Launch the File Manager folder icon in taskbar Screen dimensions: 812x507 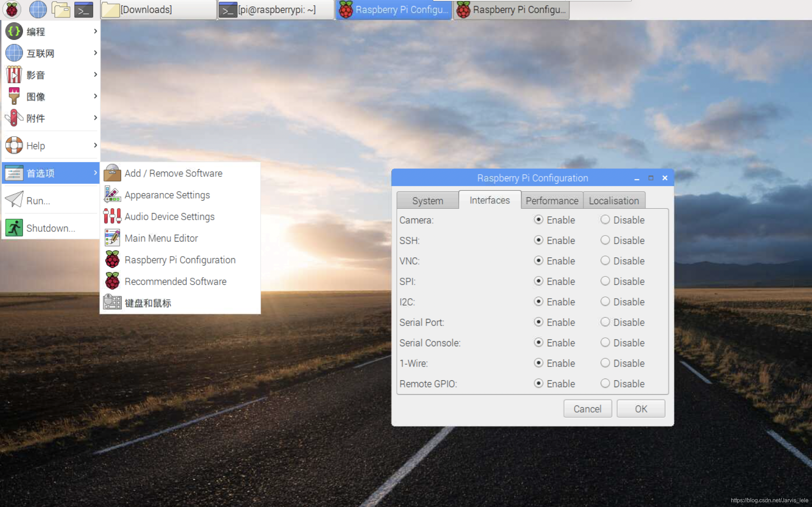[61, 9]
